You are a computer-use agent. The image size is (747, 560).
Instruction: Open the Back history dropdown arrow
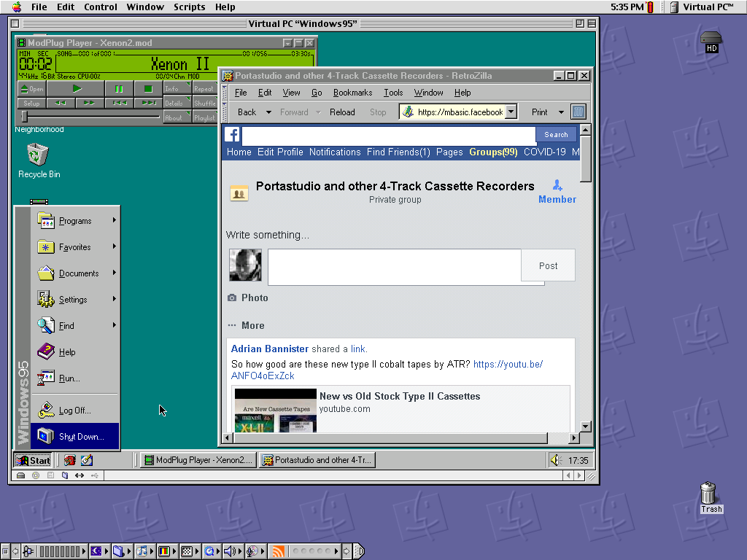(268, 112)
